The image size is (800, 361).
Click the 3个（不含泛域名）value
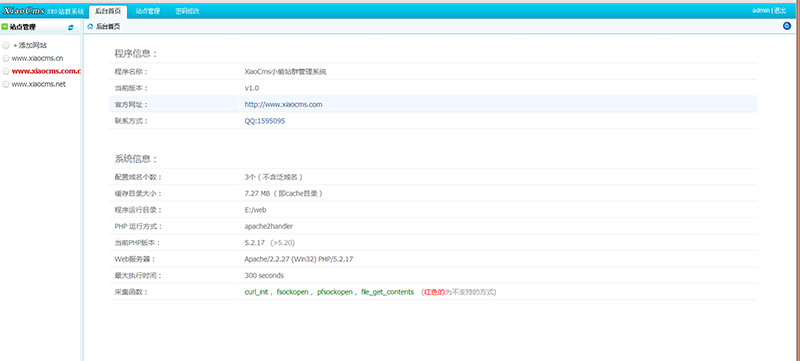click(274, 177)
